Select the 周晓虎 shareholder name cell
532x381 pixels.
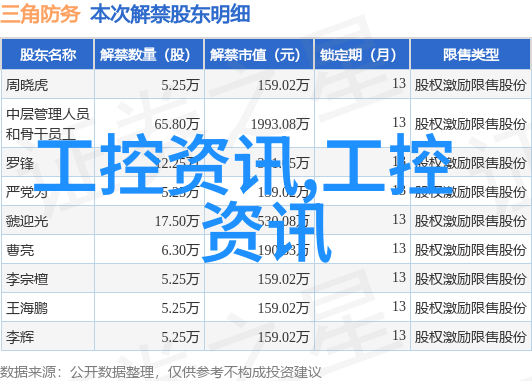point(27,85)
